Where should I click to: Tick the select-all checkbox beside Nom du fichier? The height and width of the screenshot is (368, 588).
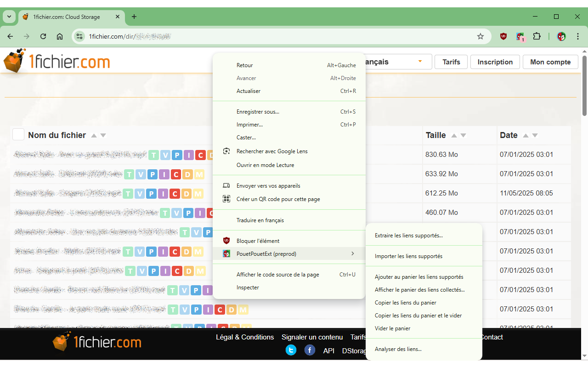[18, 135]
